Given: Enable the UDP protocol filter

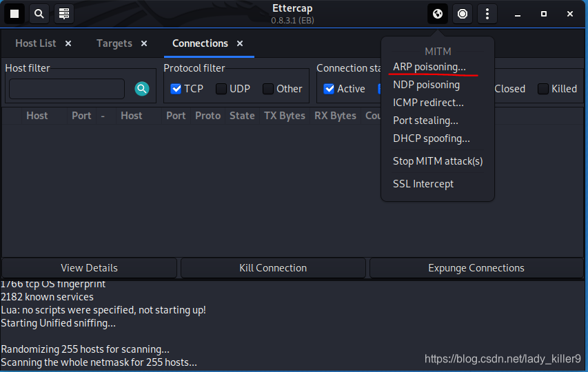Looking at the screenshot, I should click(221, 89).
